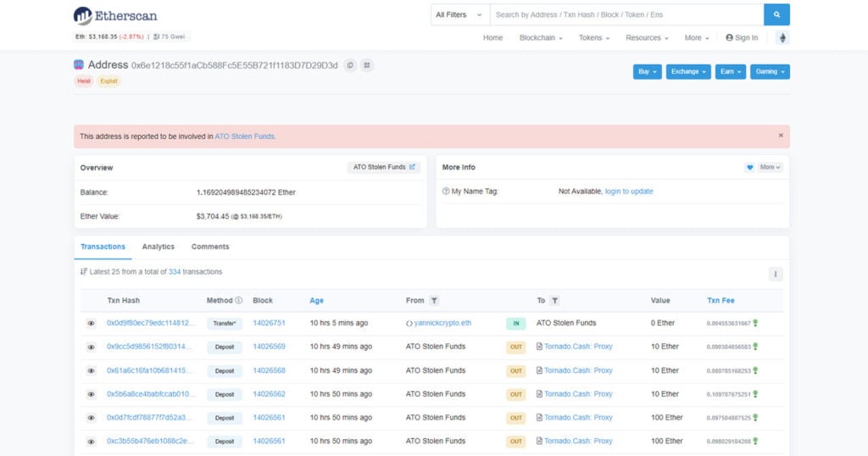Open the transactions table options kebab icon
The height and width of the screenshot is (456, 868).
coord(776,274)
